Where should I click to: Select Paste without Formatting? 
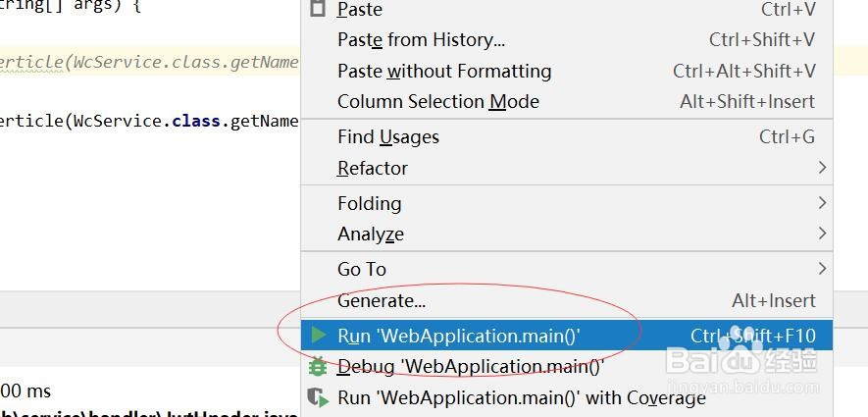coord(444,72)
